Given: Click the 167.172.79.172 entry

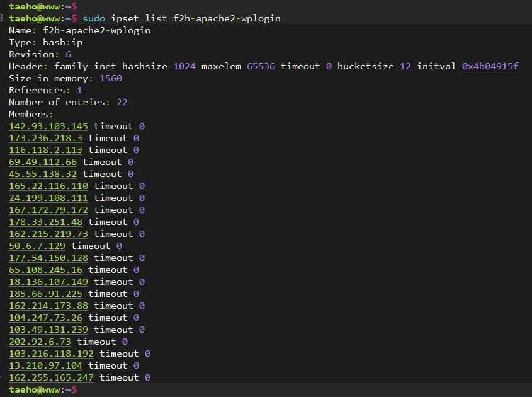Looking at the screenshot, I should click(x=48, y=210).
